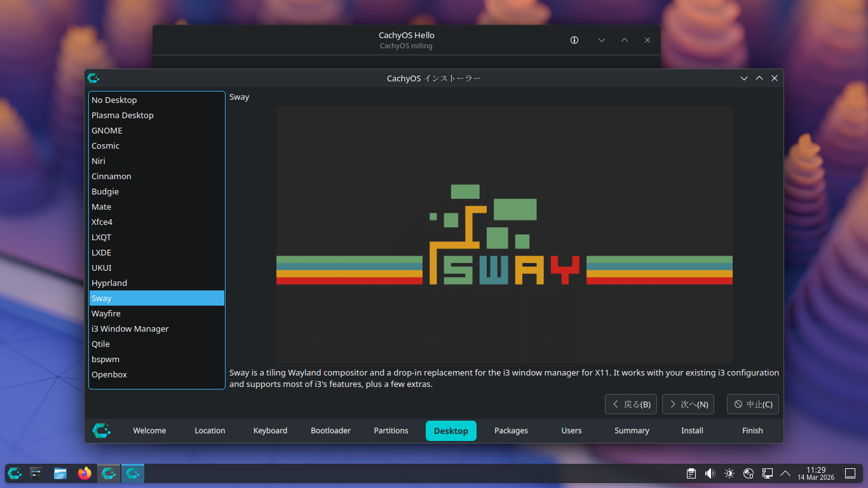Open the CachyOS application launcher in the taskbar
Image resolution: width=868 pixels, height=488 pixels.
coord(15,473)
